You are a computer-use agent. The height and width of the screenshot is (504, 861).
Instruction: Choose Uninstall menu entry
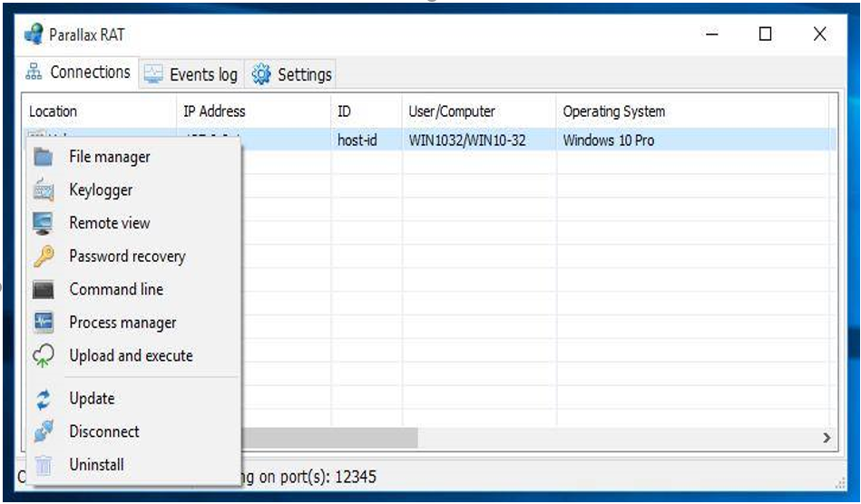[x=134, y=465]
